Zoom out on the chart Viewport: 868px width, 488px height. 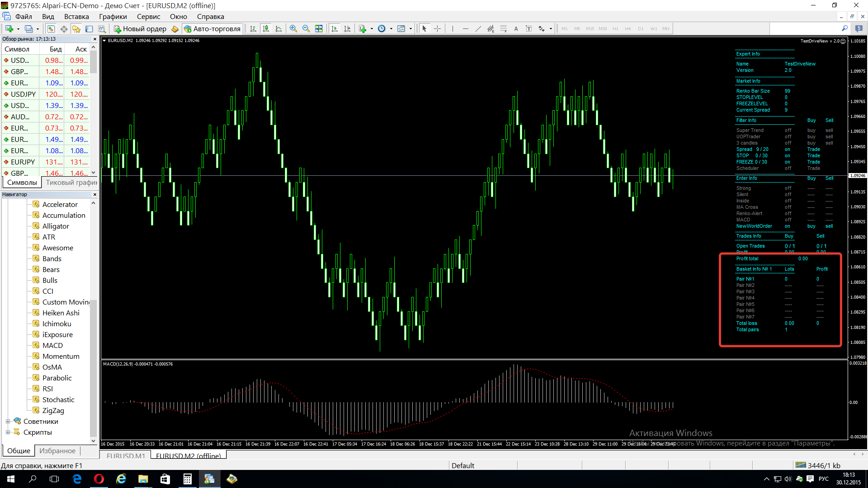tap(306, 28)
